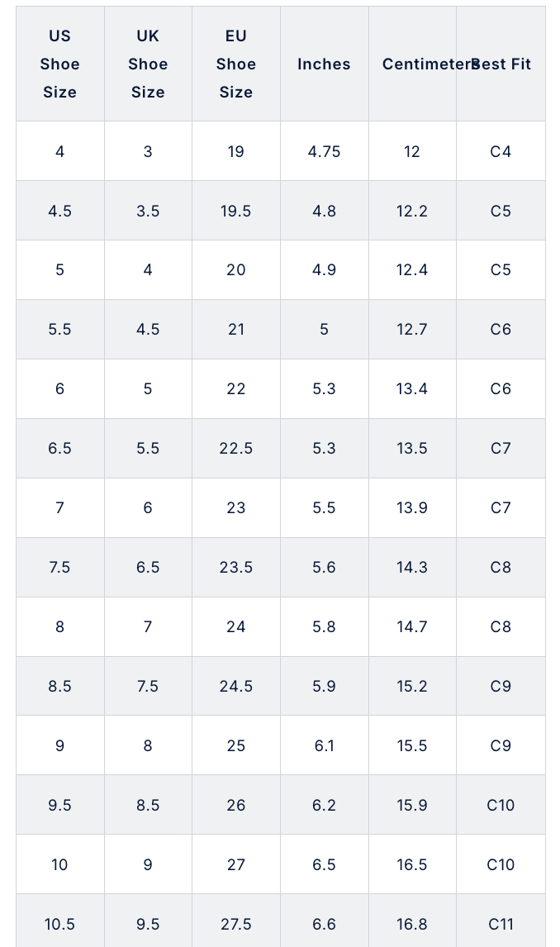Select the Inches column header
This screenshot has height=947, width=560.
pyautogui.click(x=324, y=64)
